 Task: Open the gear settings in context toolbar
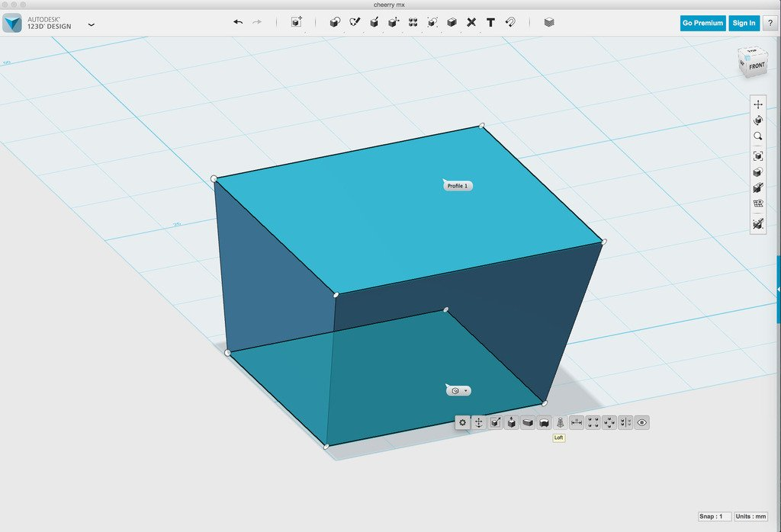tap(462, 422)
